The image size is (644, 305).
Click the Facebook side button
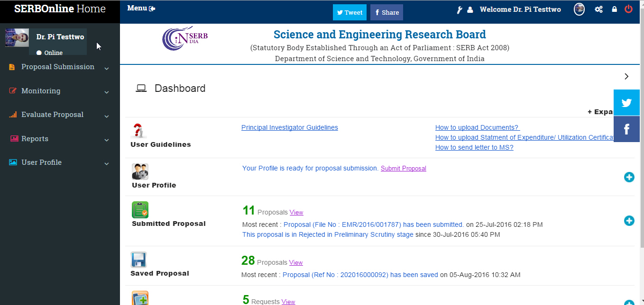point(626,129)
